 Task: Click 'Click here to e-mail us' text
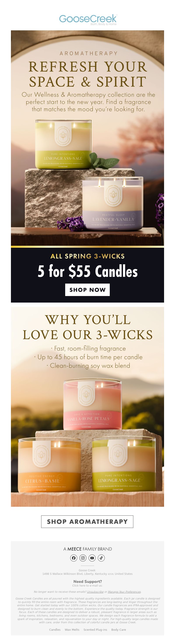(x=87, y=585)
